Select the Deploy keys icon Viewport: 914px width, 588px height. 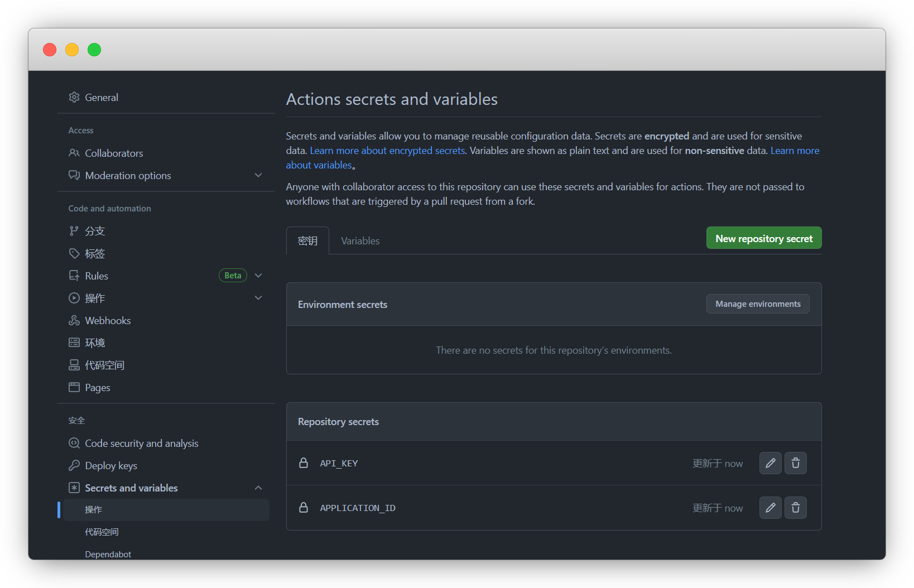[74, 465]
